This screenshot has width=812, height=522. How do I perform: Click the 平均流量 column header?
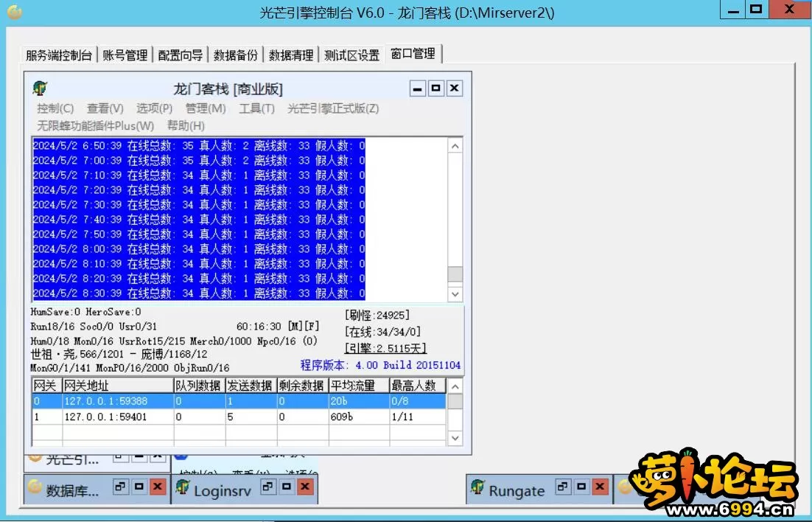click(x=359, y=386)
